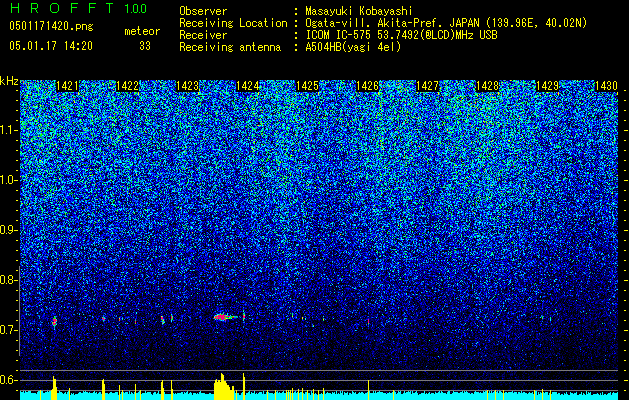Click the yellow intensity spike near 1421
The height and width of the screenshot is (400, 629).
pos(54,388)
